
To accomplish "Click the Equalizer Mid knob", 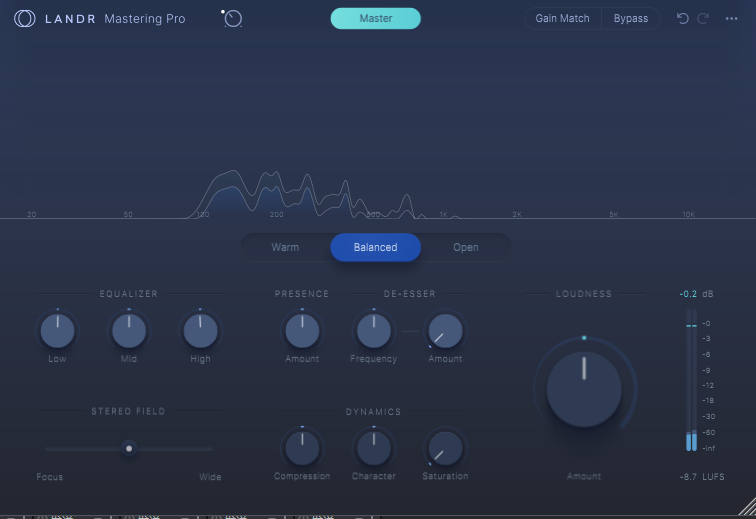I will point(129,331).
